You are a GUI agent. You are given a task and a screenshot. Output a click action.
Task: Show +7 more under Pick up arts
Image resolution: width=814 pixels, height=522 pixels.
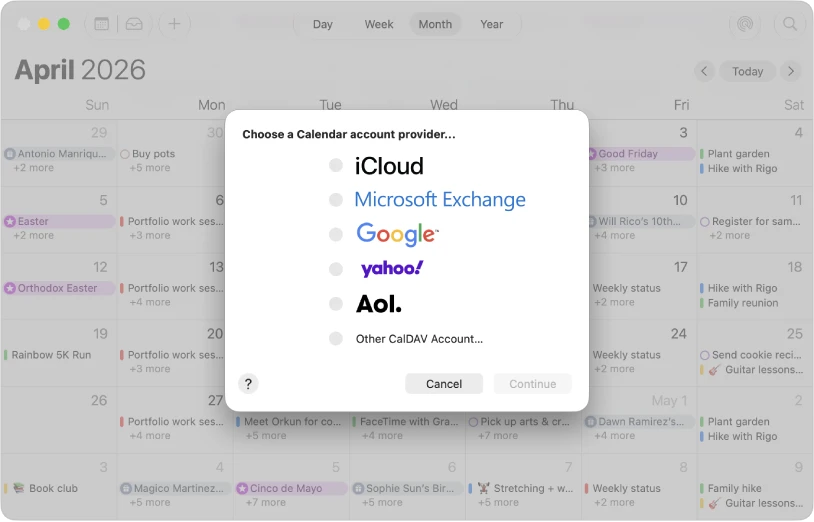[x=498, y=436]
